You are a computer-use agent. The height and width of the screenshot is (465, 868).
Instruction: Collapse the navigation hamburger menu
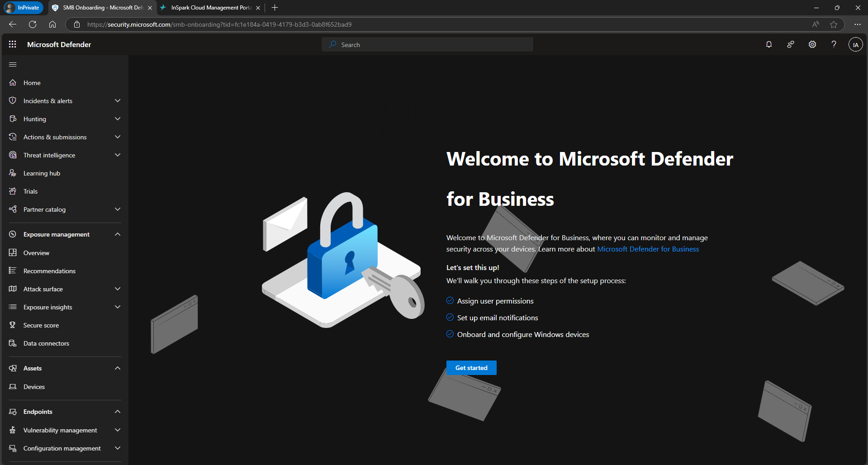13,64
